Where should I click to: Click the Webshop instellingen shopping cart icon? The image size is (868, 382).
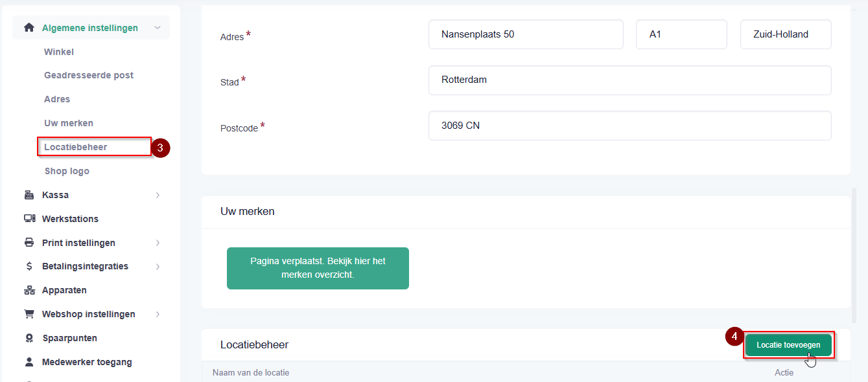[x=29, y=314]
